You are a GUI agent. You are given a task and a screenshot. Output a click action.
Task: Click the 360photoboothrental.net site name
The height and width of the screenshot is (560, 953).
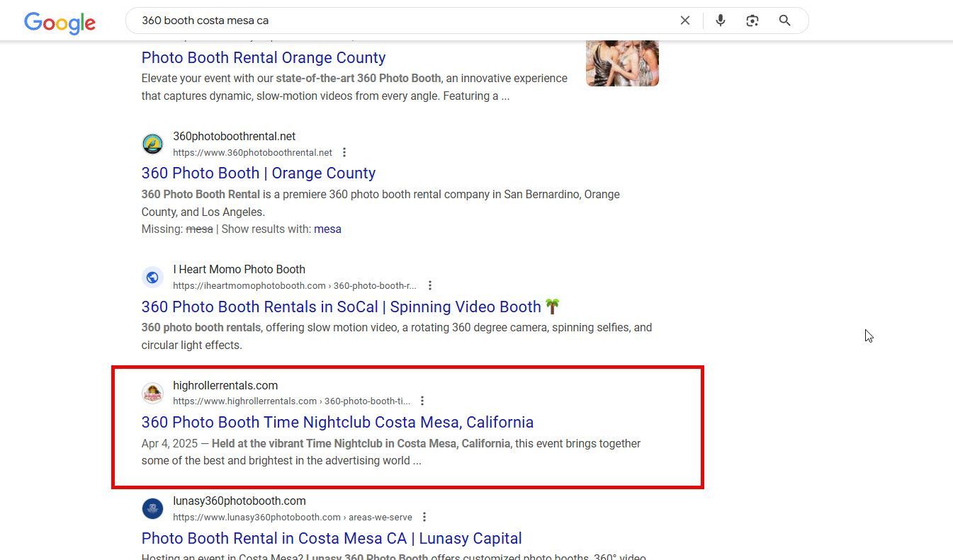pyautogui.click(x=235, y=136)
